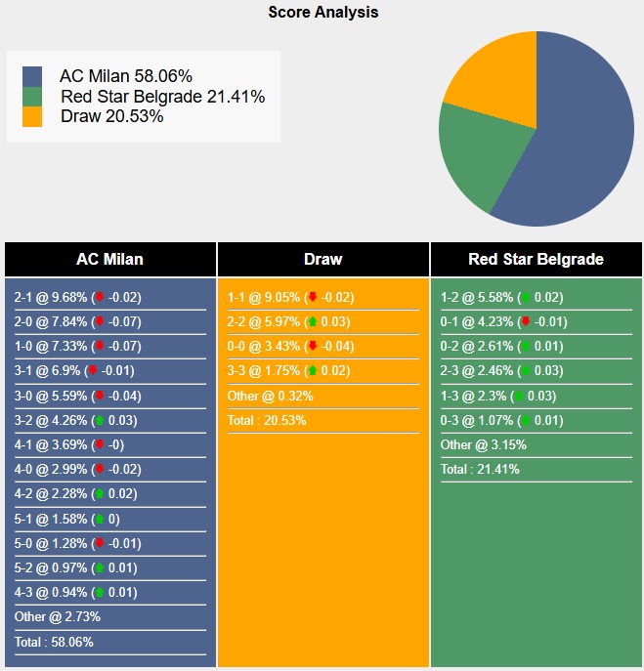Select the AC Milan column header

(109, 260)
